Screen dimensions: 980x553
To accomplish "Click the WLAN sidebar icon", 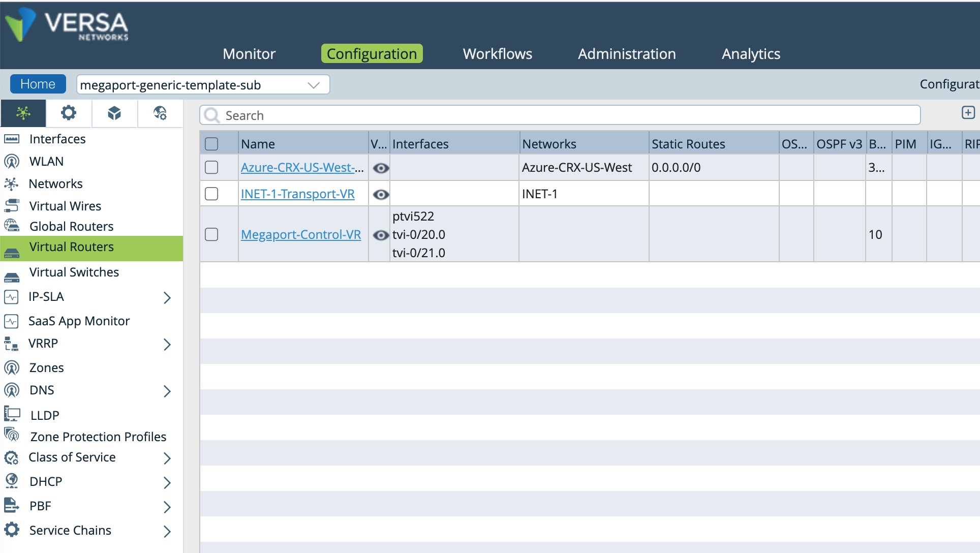I will coord(11,161).
